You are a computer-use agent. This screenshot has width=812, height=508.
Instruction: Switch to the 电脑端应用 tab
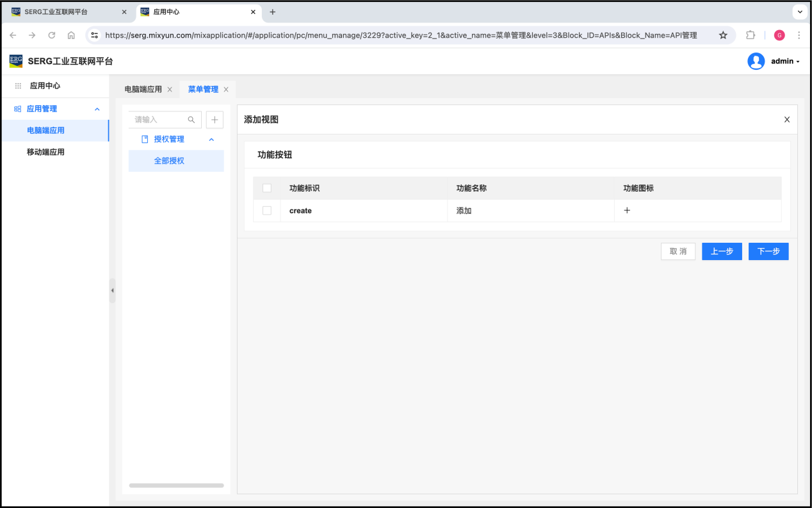coord(143,90)
